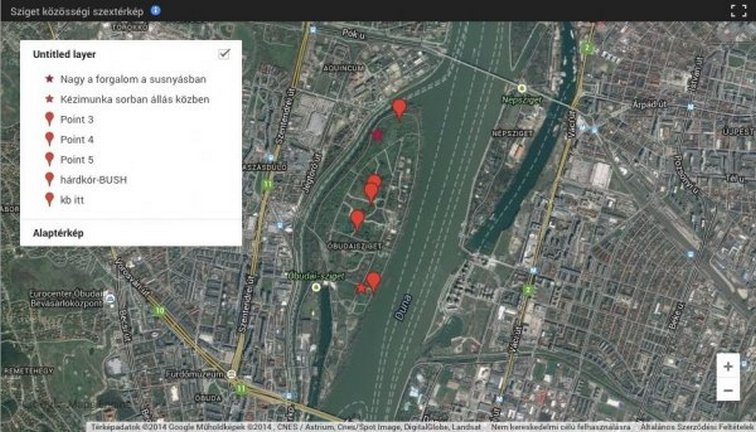This screenshot has width=756, height=432.
Task: Choose Point 5 from the layer list
Action: click(x=76, y=160)
